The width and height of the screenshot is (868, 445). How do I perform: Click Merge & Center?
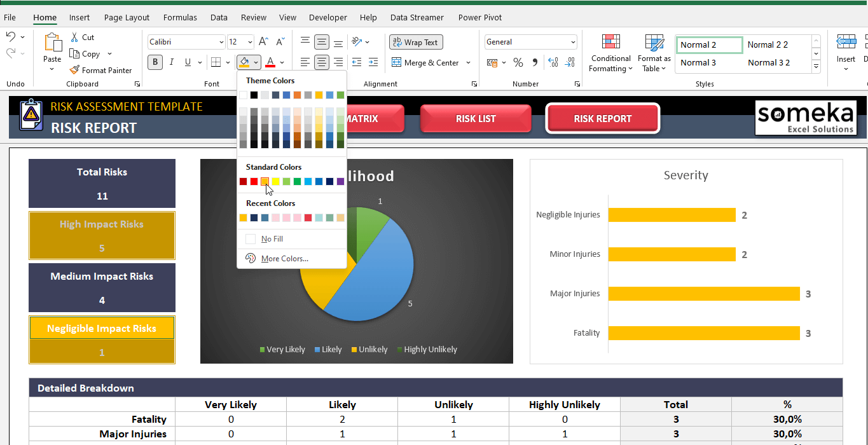(427, 62)
